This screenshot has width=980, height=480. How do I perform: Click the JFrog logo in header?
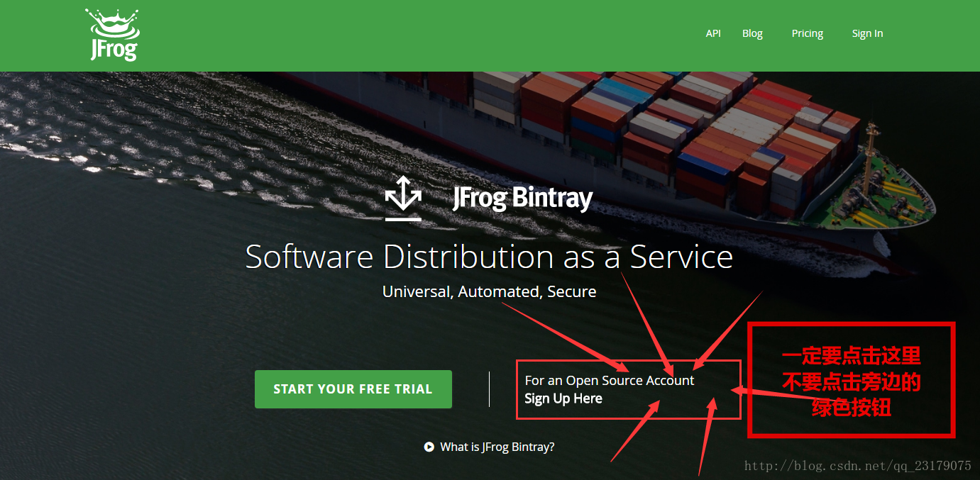click(114, 35)
